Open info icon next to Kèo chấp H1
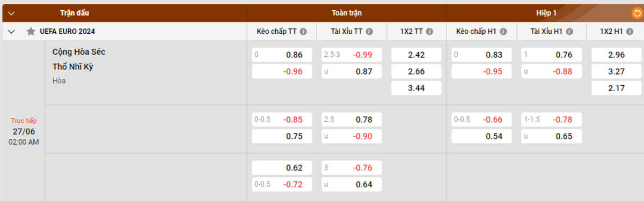The height and width of the screenshot is (201, 644). point(503,32)
